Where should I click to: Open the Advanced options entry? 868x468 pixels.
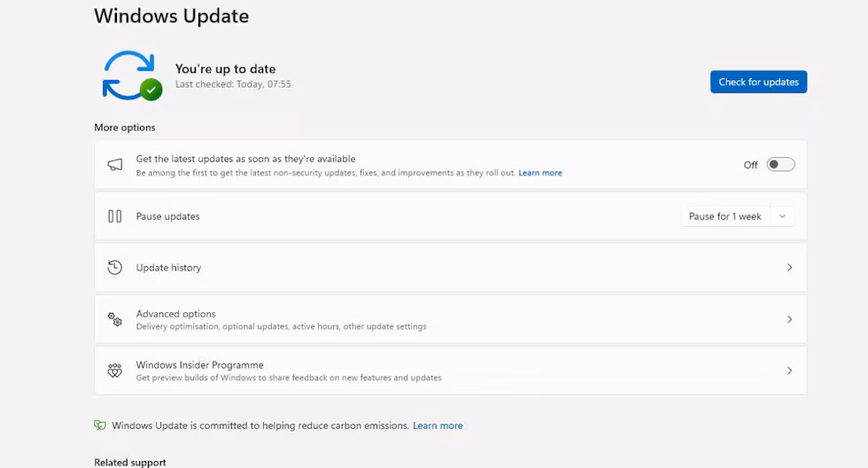click(x=175, y=314)
